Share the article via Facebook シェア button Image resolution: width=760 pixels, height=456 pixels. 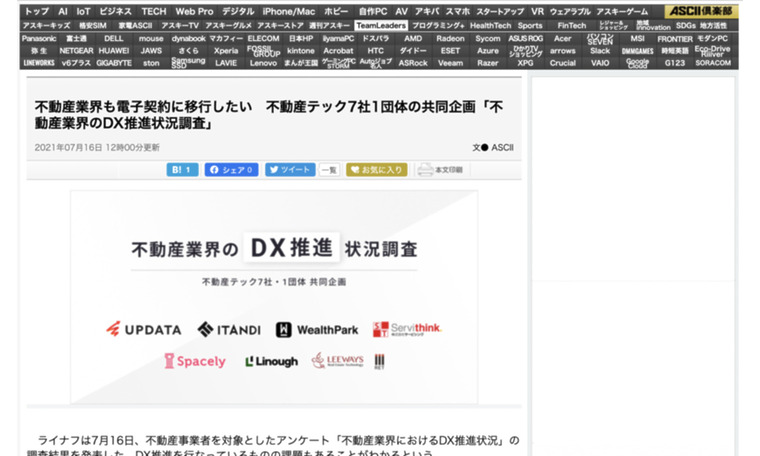tap(231, 170)
